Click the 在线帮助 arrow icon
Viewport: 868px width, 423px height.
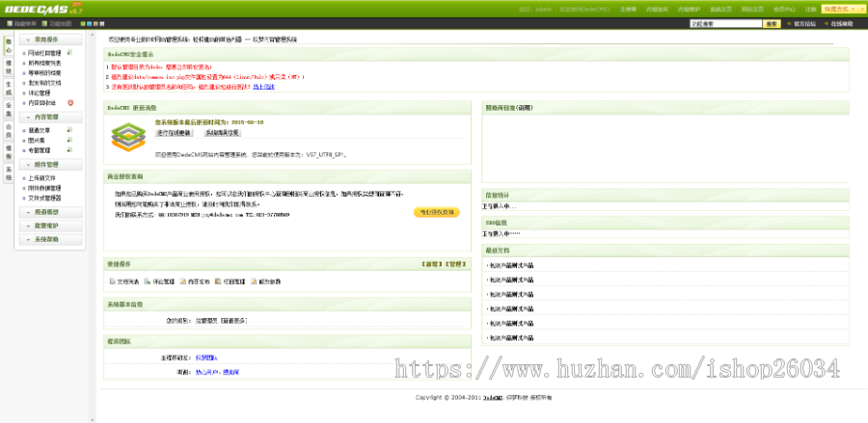point(827,24)
